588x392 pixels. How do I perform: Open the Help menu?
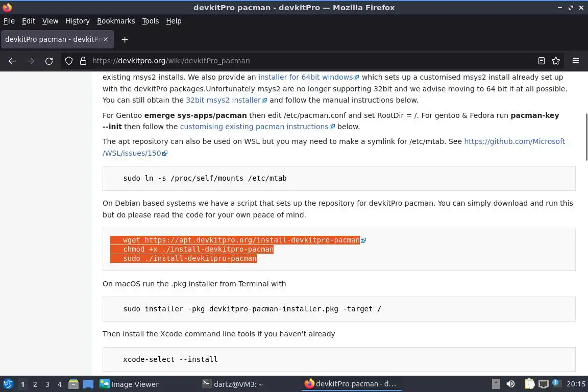pyautogui.click(x=174, y=21)
